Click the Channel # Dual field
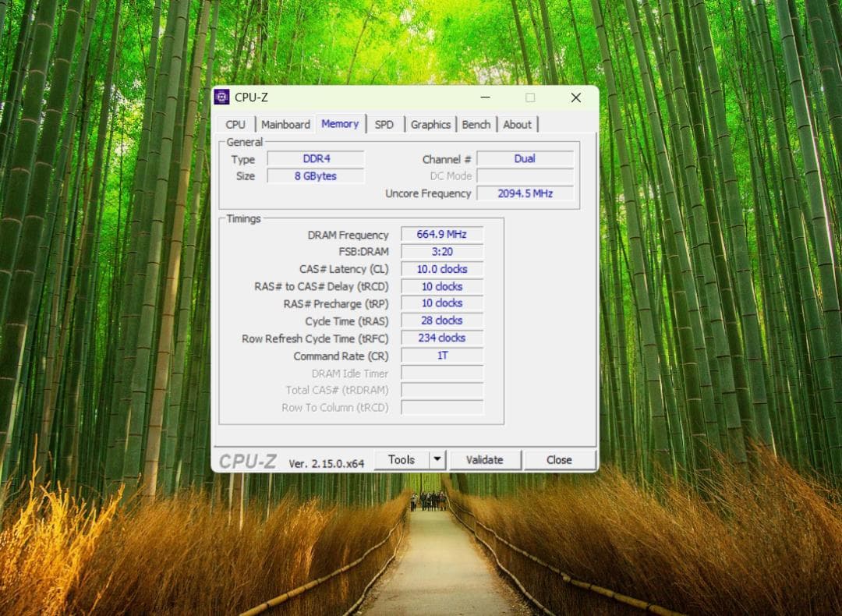The height and width of the screenshot is (616, 842). click(x=525, y=158)
